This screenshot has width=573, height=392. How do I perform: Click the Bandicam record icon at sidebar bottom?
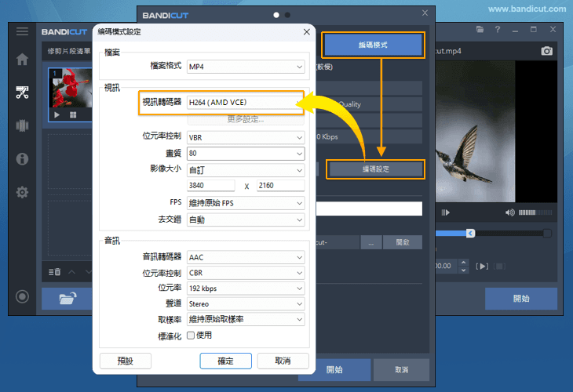click(x=22, y=296)
